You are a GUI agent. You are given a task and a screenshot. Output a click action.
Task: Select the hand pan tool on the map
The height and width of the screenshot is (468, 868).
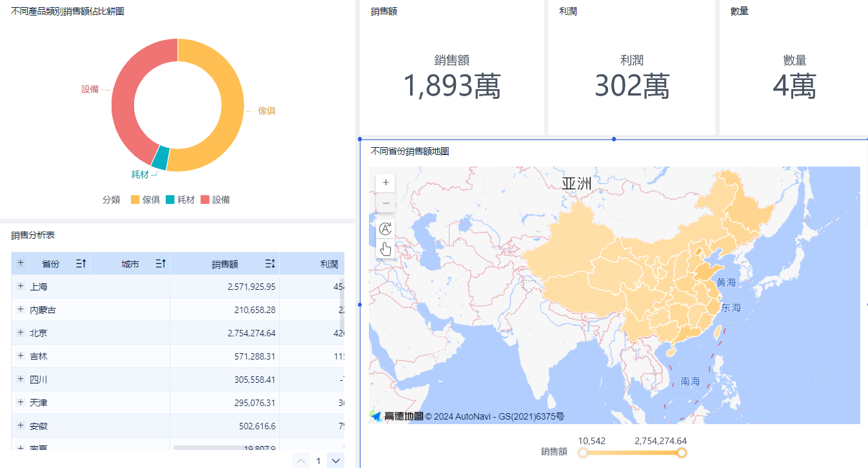(x=385, y=249)
